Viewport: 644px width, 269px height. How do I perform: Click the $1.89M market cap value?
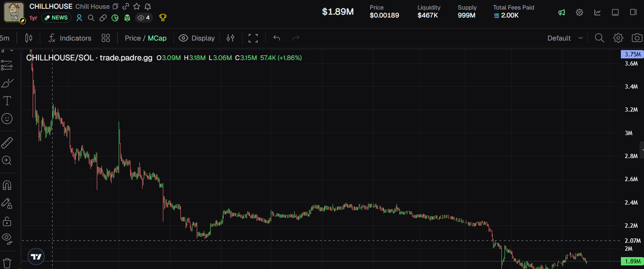coord(338,12)
